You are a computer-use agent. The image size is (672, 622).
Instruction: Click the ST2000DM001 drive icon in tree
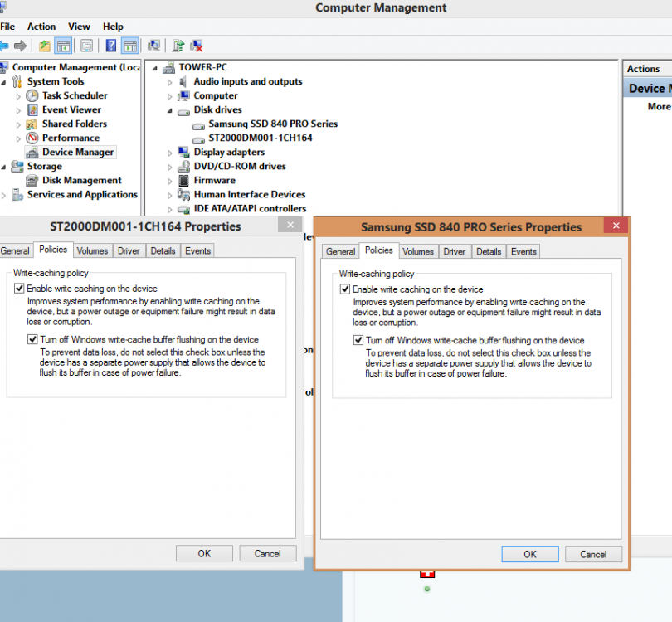(198, 140)
